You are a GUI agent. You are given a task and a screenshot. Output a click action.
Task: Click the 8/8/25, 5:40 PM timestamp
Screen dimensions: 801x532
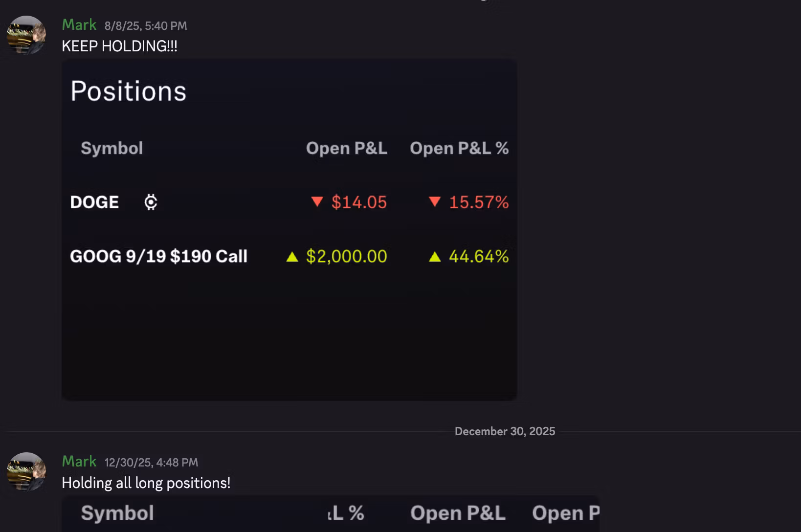click(145, 26)
